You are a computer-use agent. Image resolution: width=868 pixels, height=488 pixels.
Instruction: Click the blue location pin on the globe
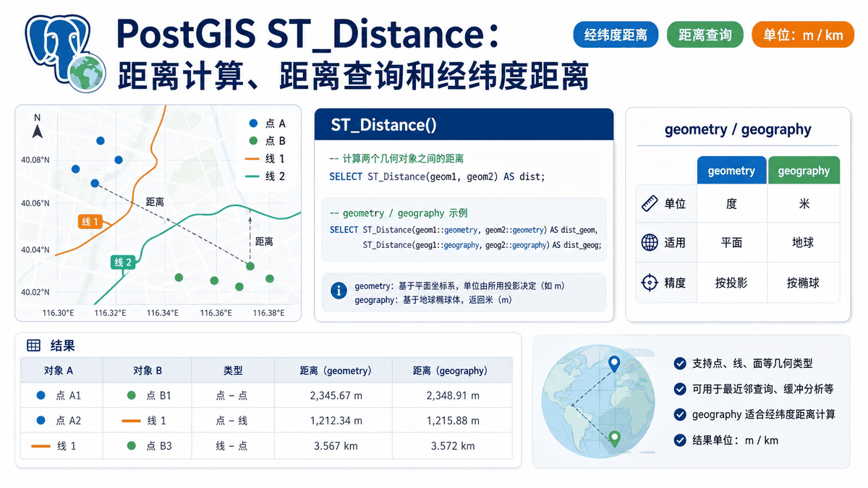(615, 365)
